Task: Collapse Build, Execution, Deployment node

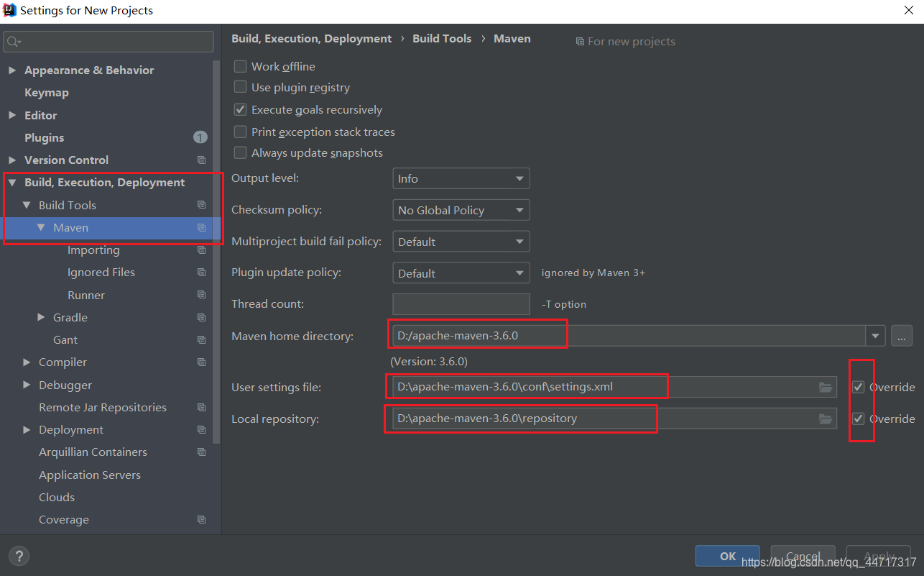Action: pos(12,183)
